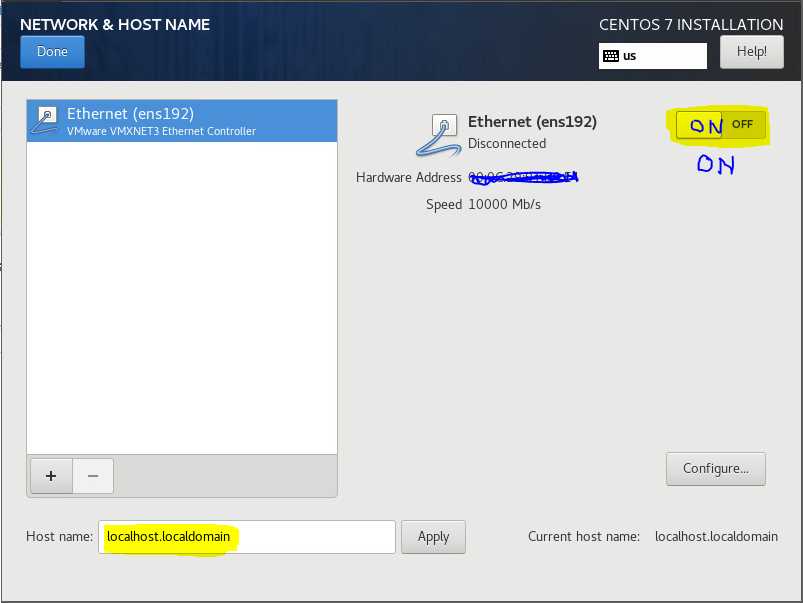Add a new network device with plus button
This screenshot has height=603, width=803.
(51, 476)
